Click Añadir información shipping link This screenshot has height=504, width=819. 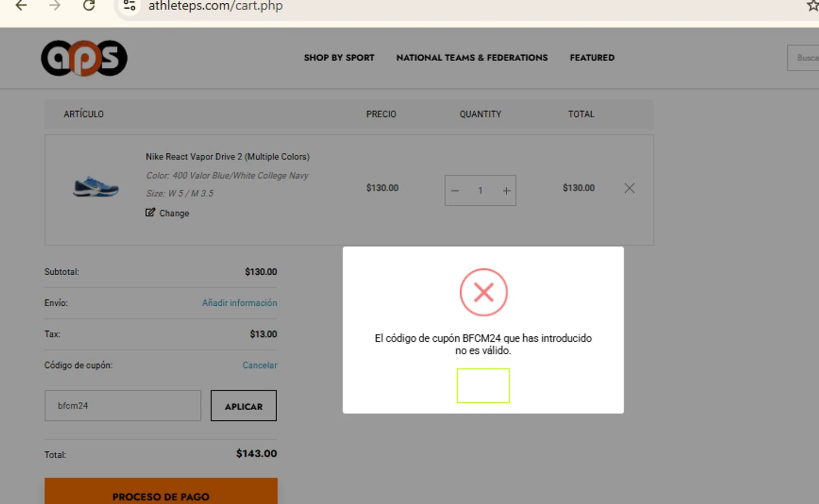pos(240,303)
